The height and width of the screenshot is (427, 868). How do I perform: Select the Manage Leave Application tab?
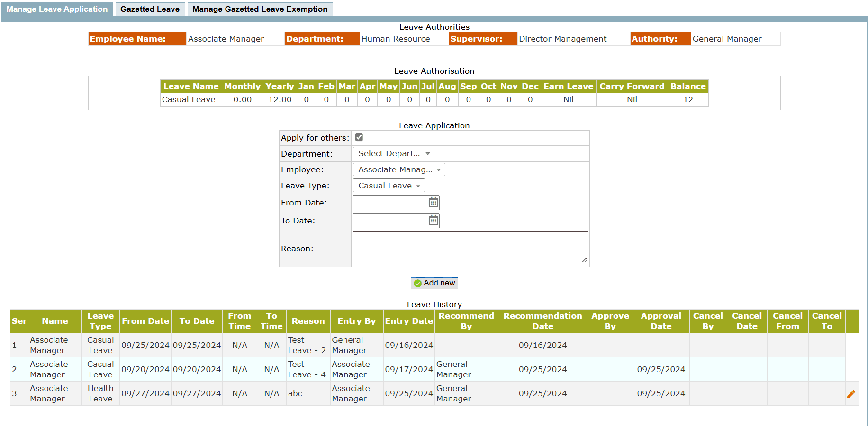coord(57,9)
